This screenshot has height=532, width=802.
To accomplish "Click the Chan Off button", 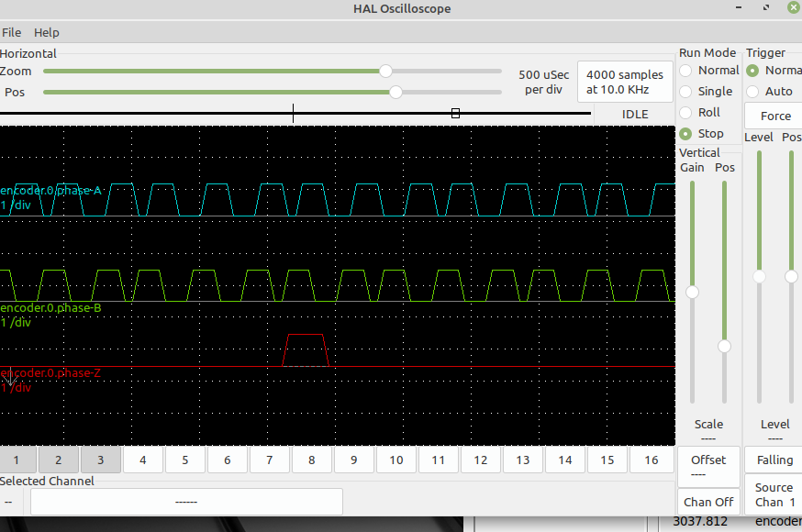I will [x=708, y=502].
